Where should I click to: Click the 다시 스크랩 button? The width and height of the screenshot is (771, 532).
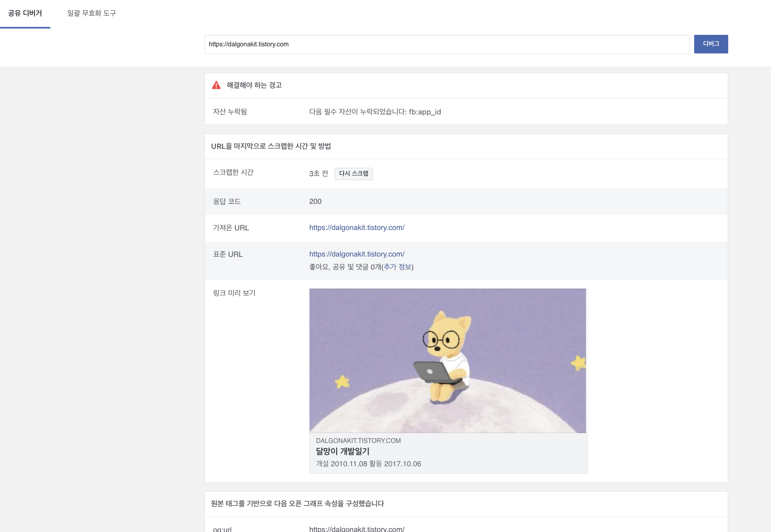coord(353,174)
